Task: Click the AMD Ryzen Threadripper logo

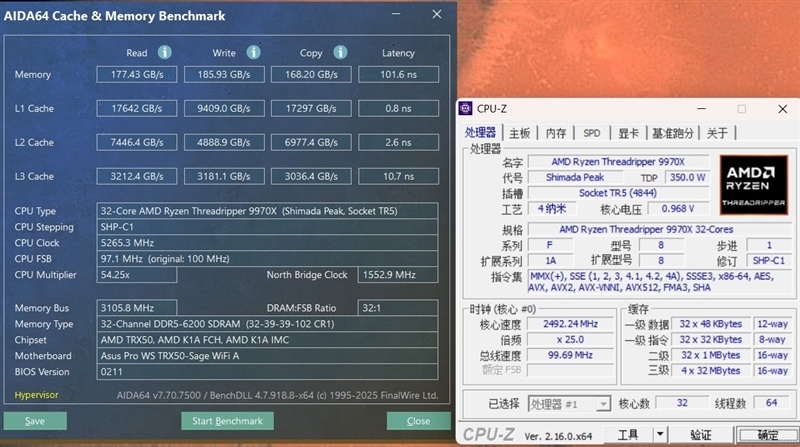Action: tap(753, 184)
